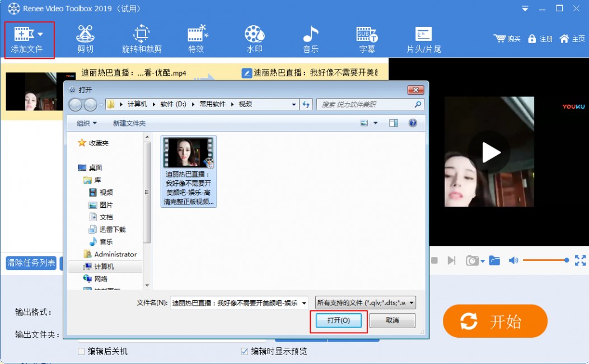This screenshot has width=589, height=364.
Task: Click the snapshot camera icon under the preview
Action: point(472,260)
